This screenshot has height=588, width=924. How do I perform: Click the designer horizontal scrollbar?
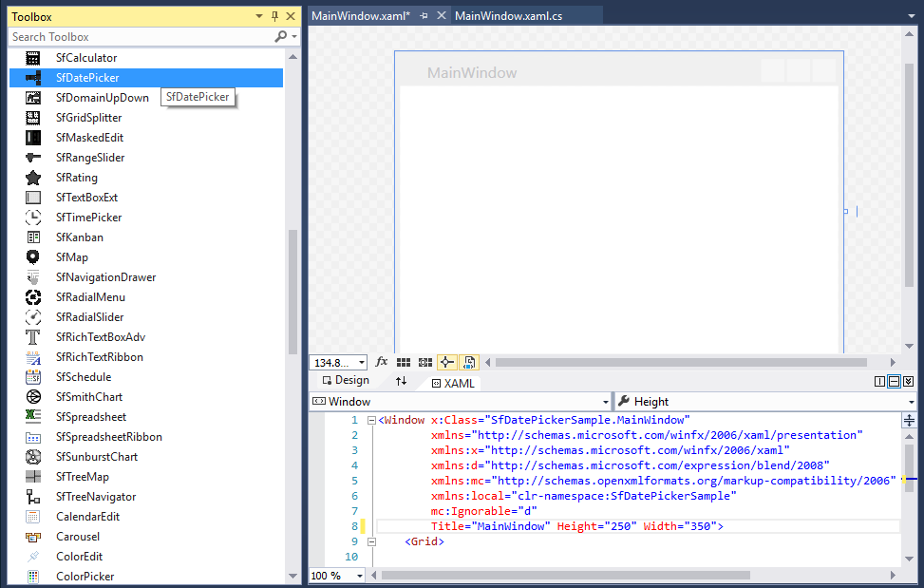tap(680, 362)
